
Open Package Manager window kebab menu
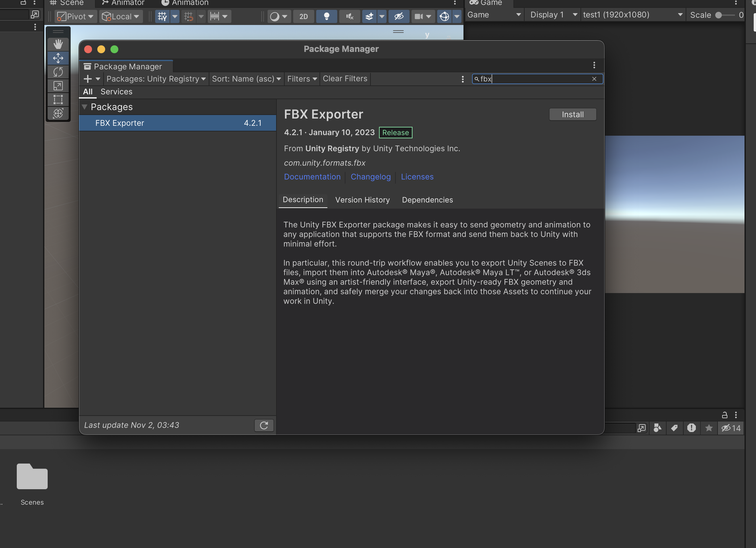pos(594,65)
